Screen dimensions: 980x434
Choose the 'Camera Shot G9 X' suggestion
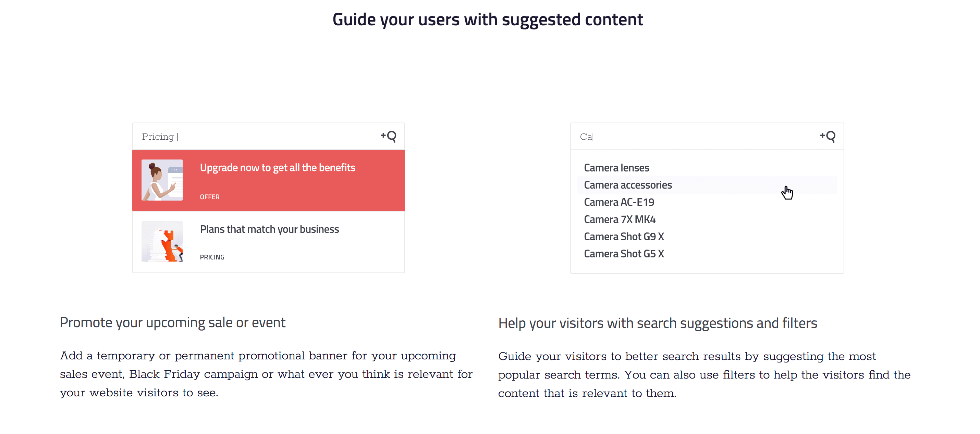(624, 237)
